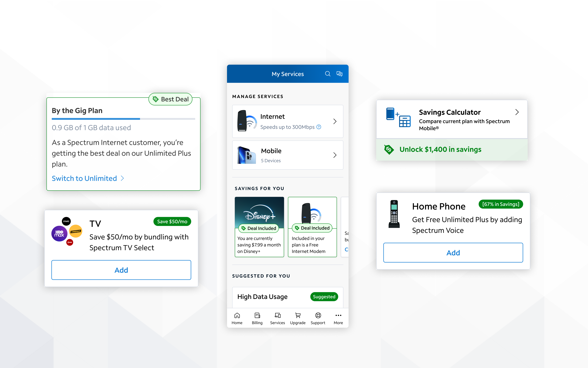Viewport: 588px width, 368px height.
Task: Select the Free Internet Modem deal card
Action: (x=312, y=227)
